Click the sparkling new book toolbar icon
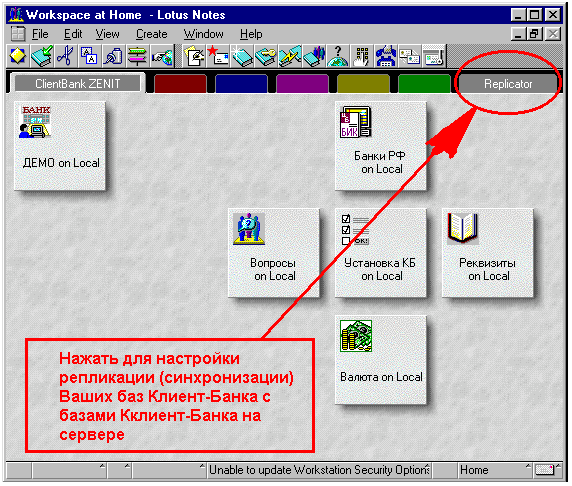This screenshot has height=486, width=572. [x=242, y=57]
